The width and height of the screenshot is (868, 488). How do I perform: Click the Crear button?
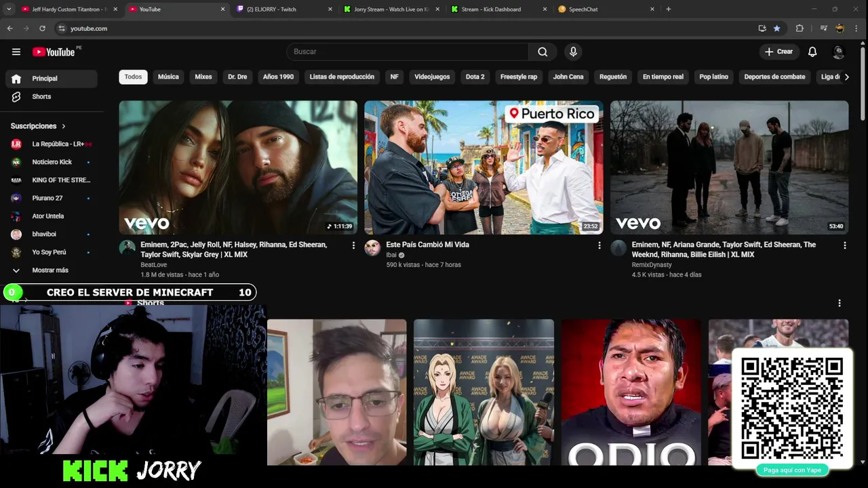tap(778, 52)
